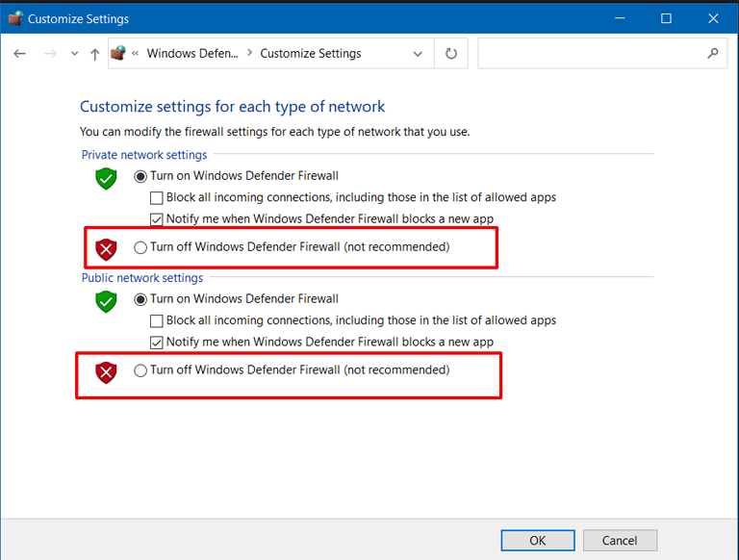Click the 'Private network settings' heading

(144, 155)
